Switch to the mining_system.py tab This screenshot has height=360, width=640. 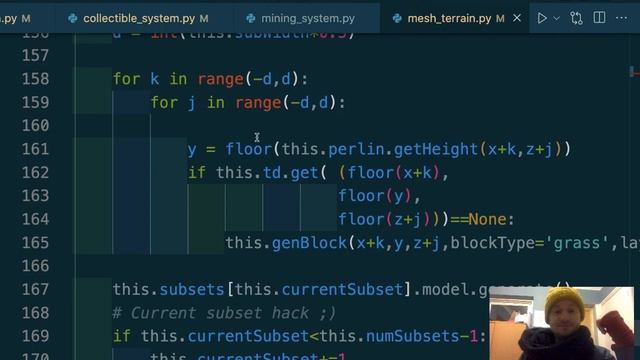pos(307,18)
